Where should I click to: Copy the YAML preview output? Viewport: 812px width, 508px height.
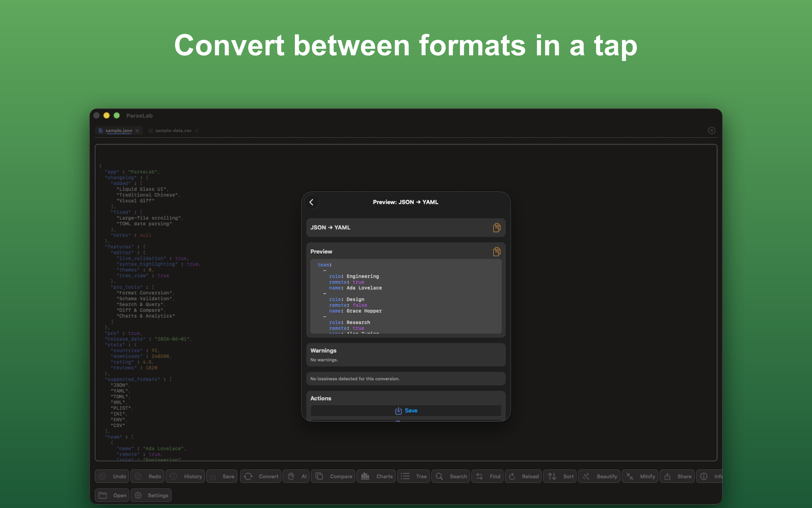(497, 252)
